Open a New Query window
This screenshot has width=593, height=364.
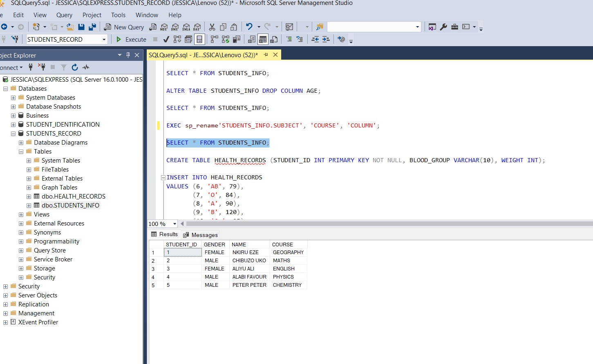click(x=124, y=27)
